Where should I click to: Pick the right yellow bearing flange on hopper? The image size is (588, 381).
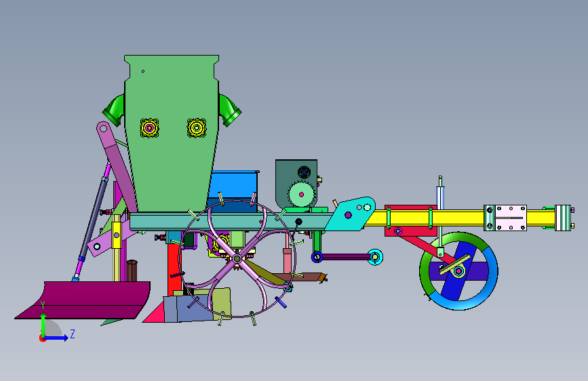pyautogui.click(x=197, y=128)
